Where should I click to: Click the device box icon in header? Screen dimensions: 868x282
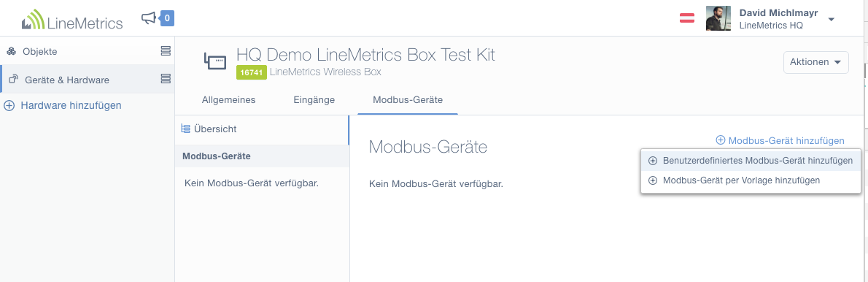(214, 59)
